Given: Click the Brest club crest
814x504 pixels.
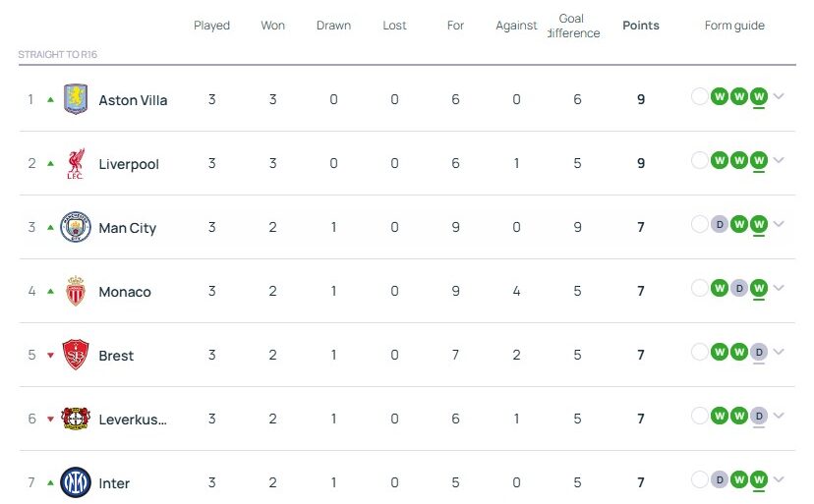Looking at the screenshot, I should click(76, 355).
